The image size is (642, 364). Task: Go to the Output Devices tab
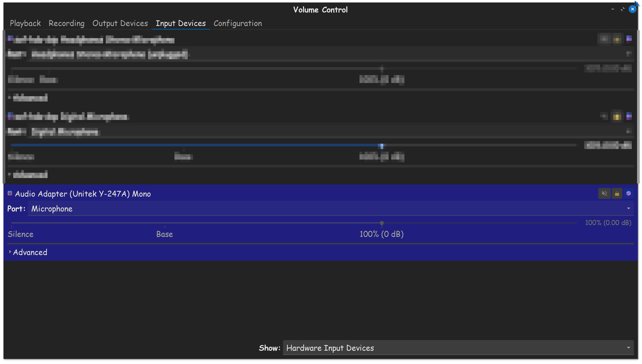(x=120, y=23)
